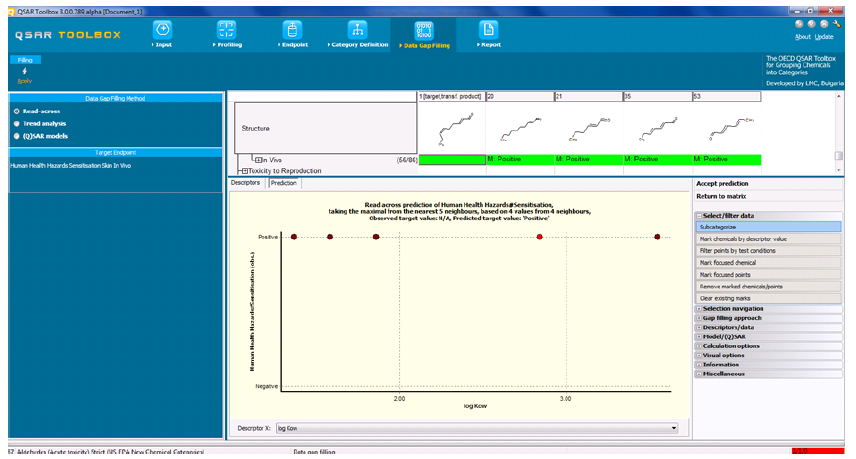
Task: Select the Trend analysis method
Action: (x=17, y=124)
